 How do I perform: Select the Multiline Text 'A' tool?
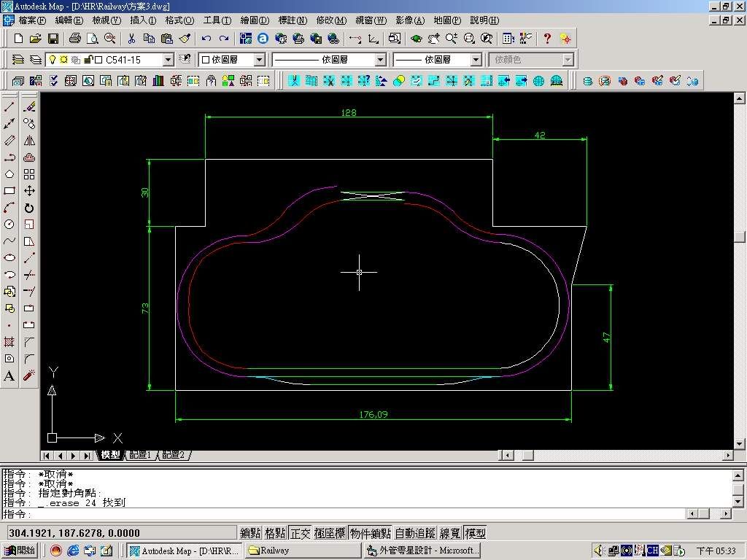tap(9, 376)
